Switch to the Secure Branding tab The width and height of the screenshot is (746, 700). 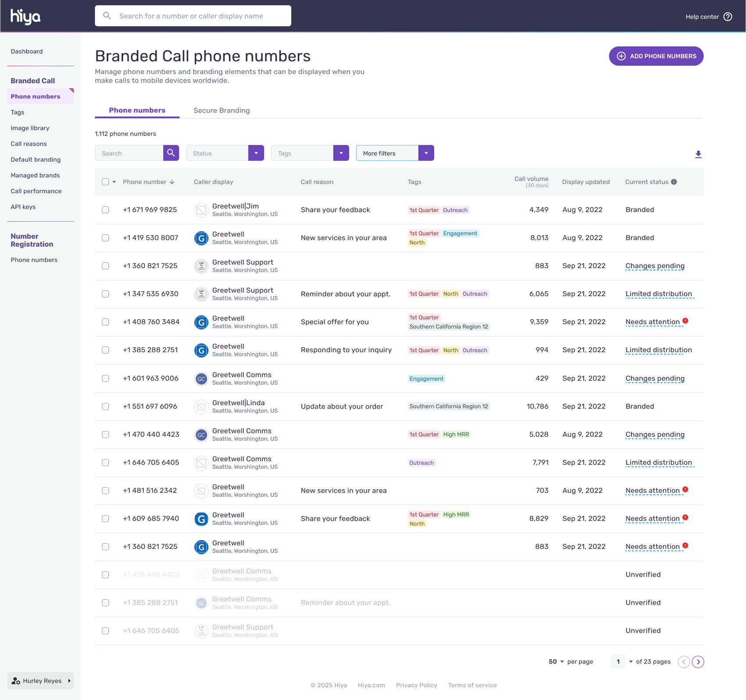click(x=222, y=110)
